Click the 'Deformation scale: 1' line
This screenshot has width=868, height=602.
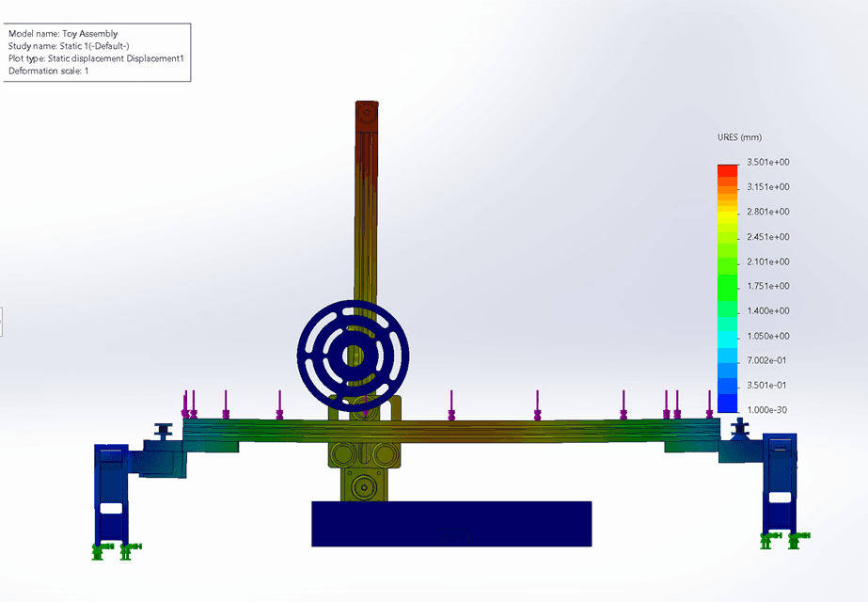click(48, 71)
